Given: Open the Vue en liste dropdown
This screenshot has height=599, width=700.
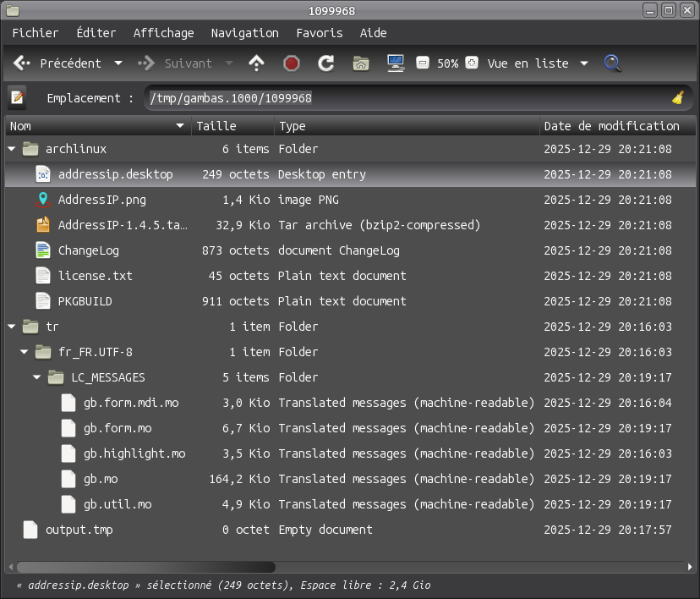Looking at the screenshot, I should coord(584,63).
